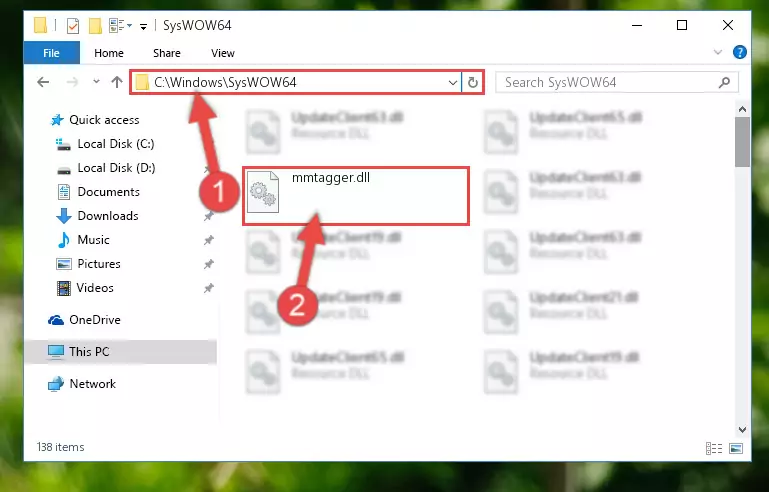
Task: Click the 138 items status text
Action: pyautogui.click(x=60, y=447)
